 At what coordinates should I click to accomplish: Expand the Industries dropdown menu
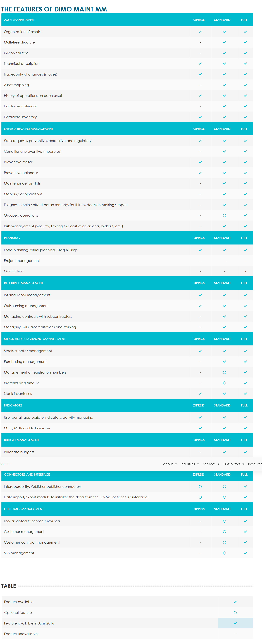(190, 464)
